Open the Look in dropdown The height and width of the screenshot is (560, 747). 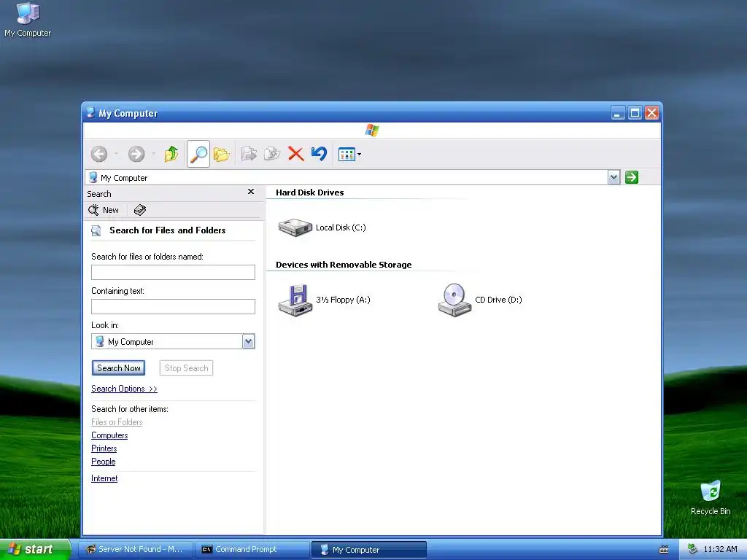click(x=248, y=341)
